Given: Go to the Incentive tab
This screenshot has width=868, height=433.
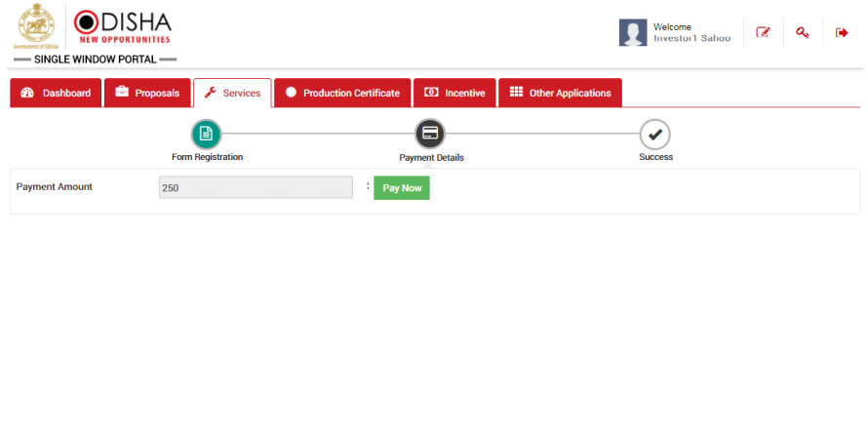Looking at the screenshot, I should coord(454,93).
